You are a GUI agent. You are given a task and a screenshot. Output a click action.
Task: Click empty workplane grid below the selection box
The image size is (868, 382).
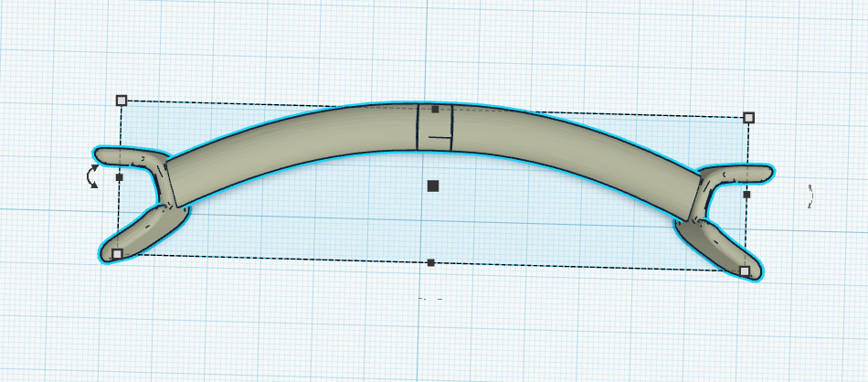tap(429, 329)
